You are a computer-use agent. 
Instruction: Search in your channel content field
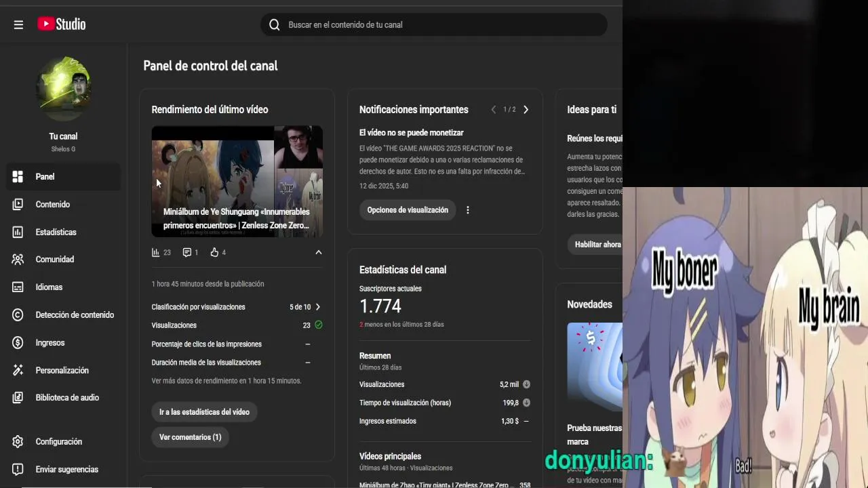[x=434, y=24]
